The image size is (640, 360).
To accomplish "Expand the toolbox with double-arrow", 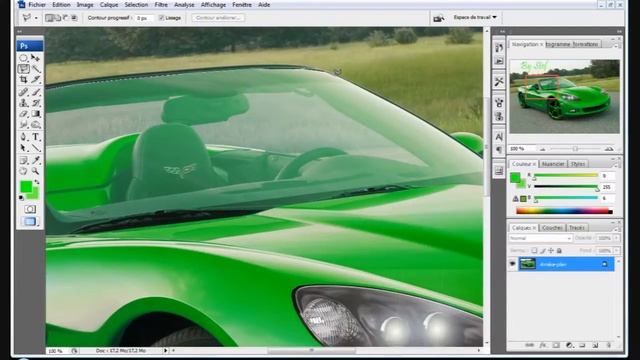I will point(20,31).
